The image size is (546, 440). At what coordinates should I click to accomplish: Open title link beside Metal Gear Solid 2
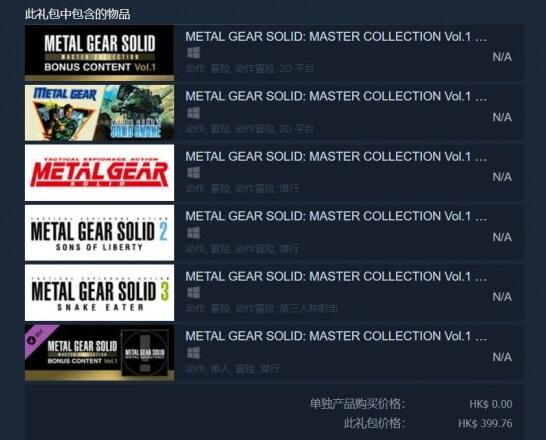pos(336,216)
